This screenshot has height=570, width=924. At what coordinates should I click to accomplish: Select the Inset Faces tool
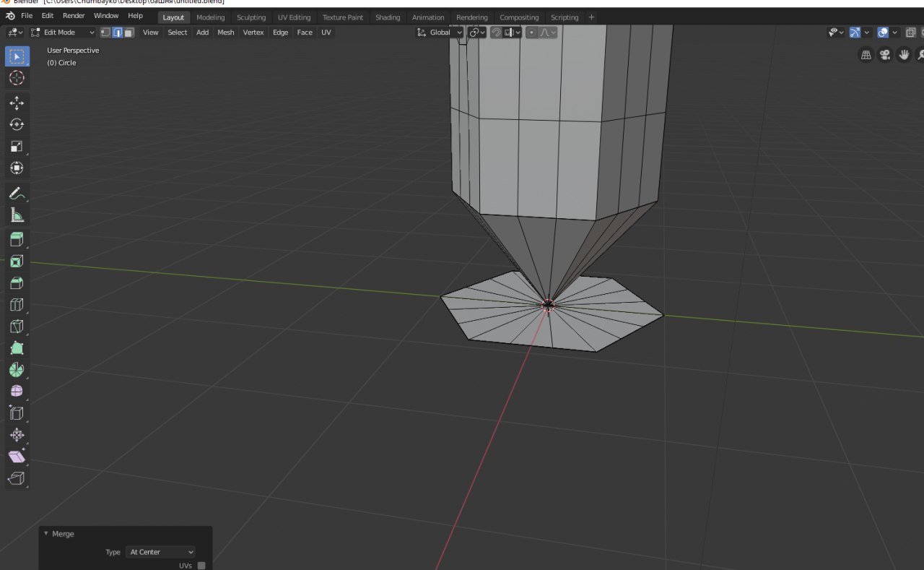click(17, 262)
